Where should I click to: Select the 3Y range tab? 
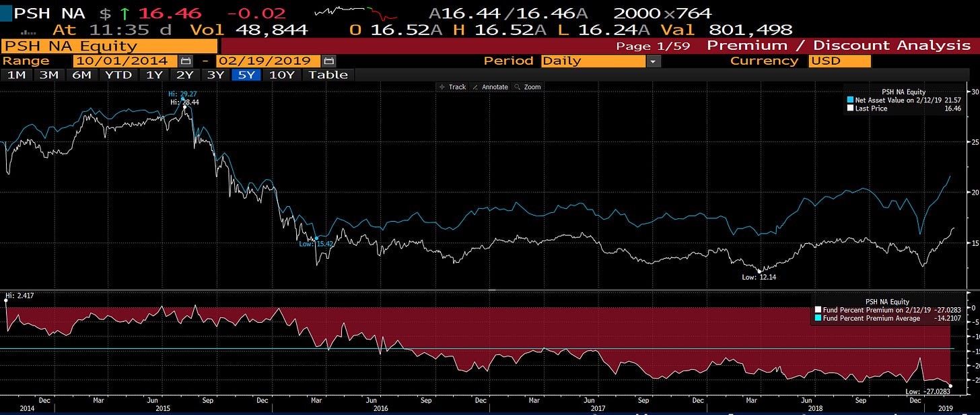pyautogui.click(x=215, y=75)
